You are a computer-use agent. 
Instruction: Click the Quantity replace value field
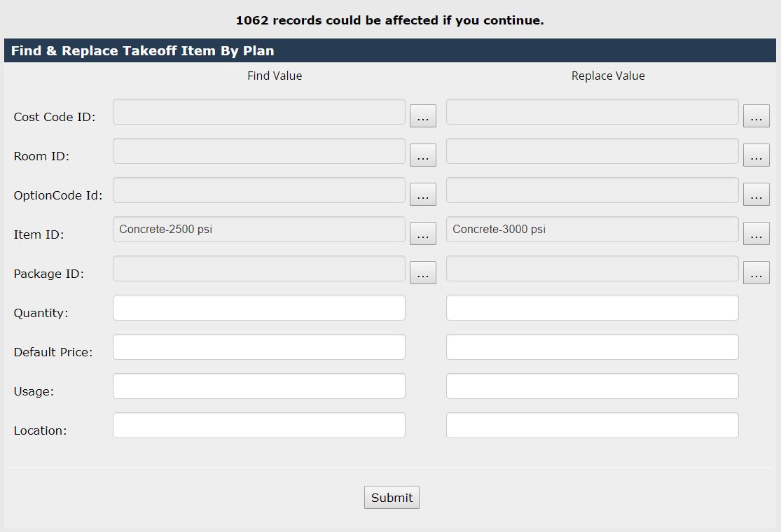pyautogui.click(x=592, y=308)
